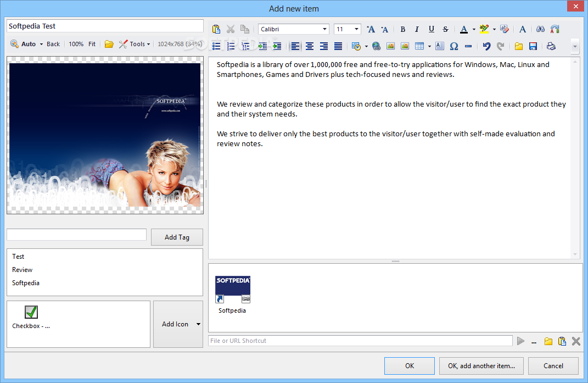Click the Copy icon in the editor toolbar
This screenshot has height=383, width=588.
tap(245, 29)
